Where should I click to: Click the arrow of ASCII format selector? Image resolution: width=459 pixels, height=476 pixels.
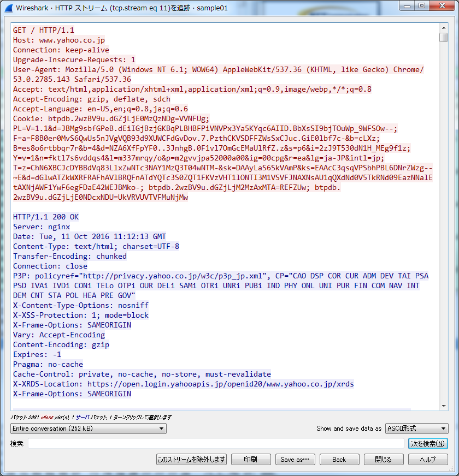coord(443,429)
